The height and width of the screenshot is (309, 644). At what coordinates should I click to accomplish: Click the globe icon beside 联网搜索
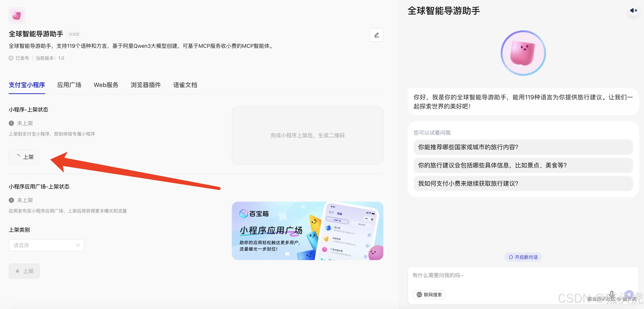tap(420, 295)
